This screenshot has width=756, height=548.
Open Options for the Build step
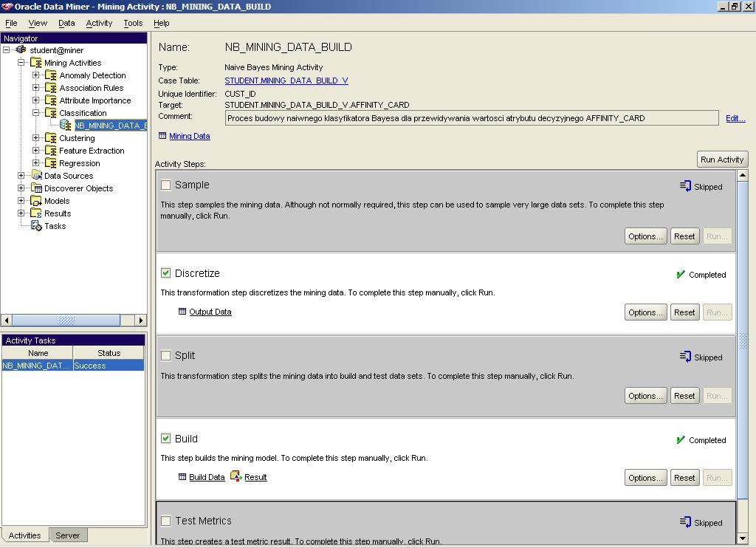tap(645, 478)
